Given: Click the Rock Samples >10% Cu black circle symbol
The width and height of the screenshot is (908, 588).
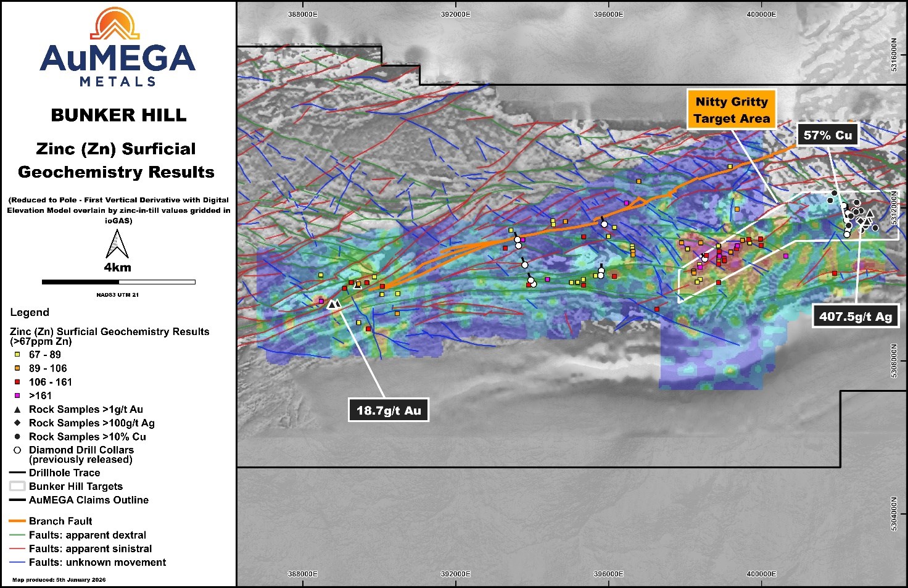Looking at the screenshot, I should 17,437.
